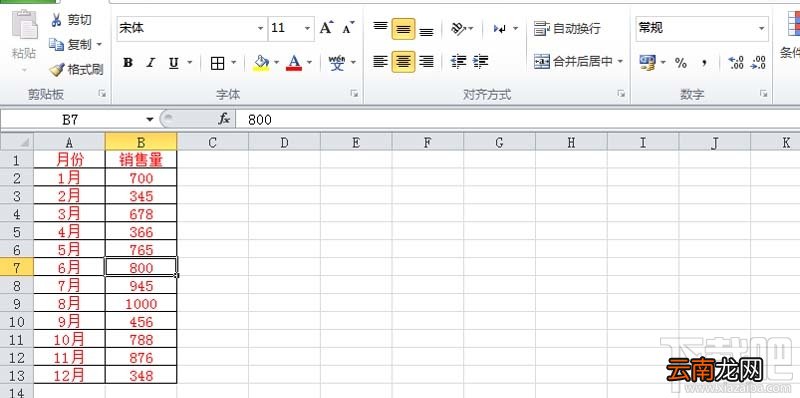Select the Format Painter (格式刷) brush

click(76, 69)
